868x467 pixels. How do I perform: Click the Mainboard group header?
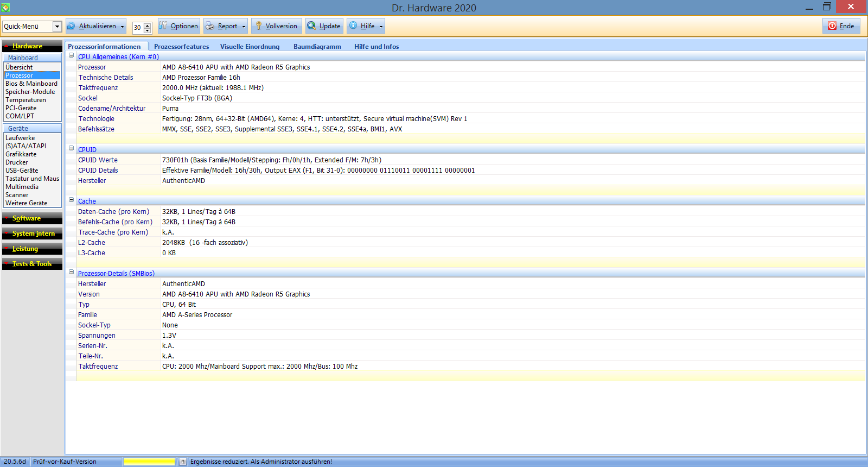tap(32, 58)
